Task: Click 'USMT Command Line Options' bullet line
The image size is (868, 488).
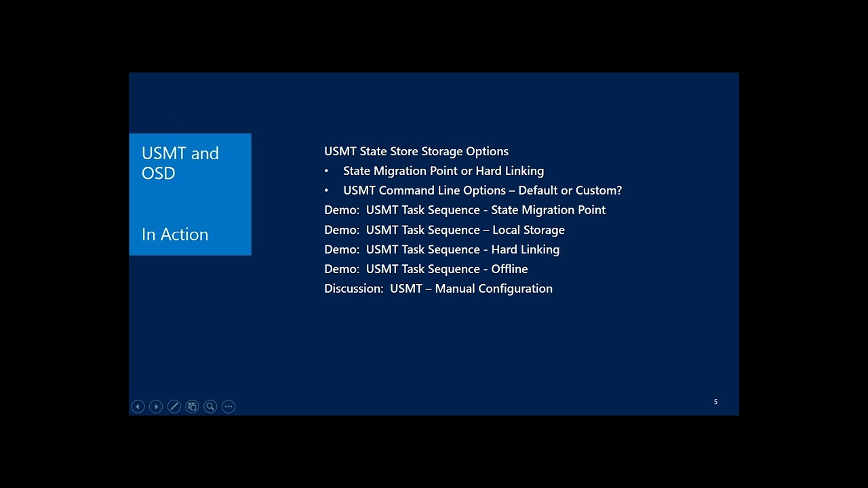Action: pyautogui.click(x=483, y=190)
